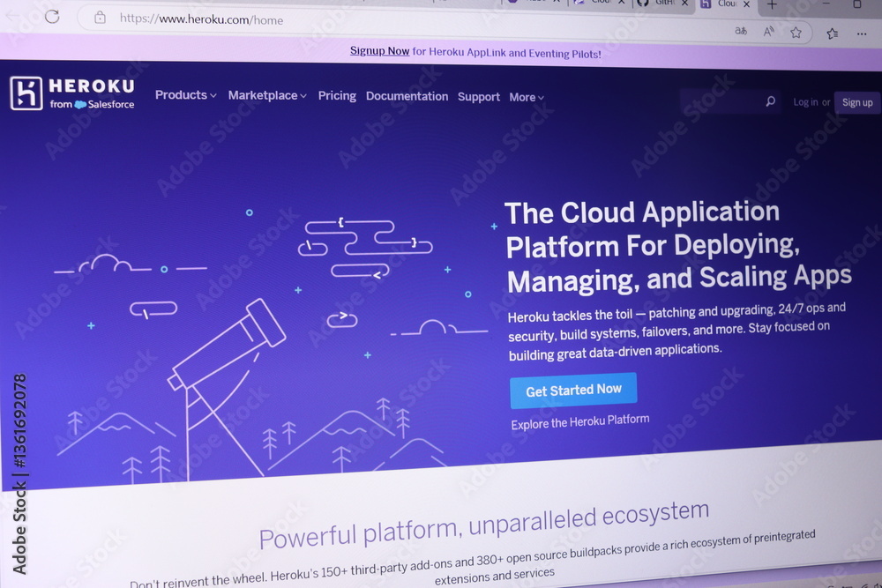The image size is (882, 588).
Task: Click the Sign up button
Action: click(857, 102)
